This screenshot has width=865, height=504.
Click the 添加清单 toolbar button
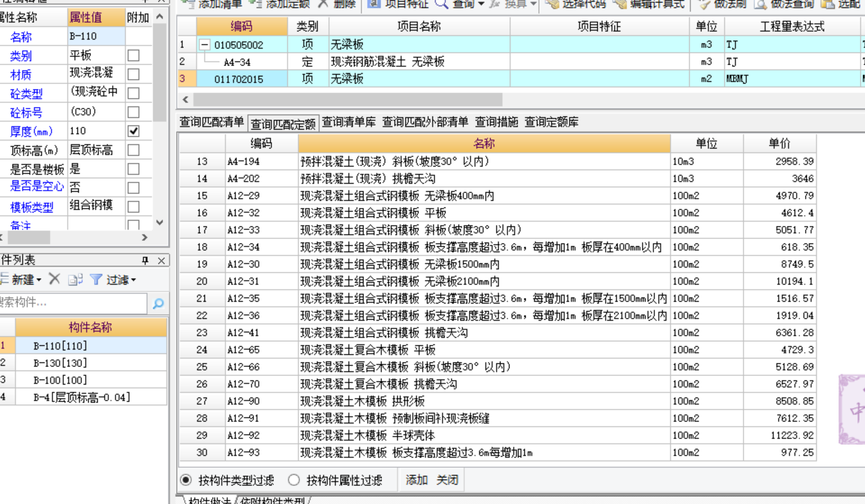tap(211, 4)
